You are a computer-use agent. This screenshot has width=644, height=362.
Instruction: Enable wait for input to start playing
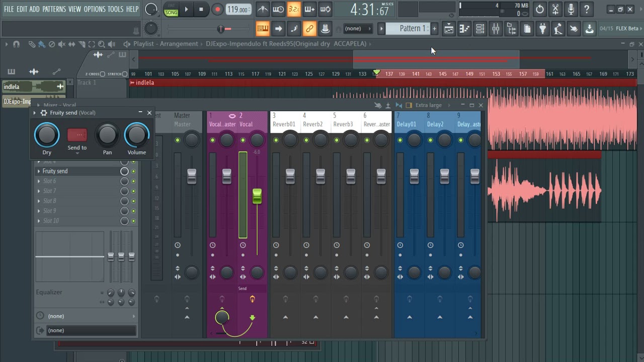(x=278, y=9)
